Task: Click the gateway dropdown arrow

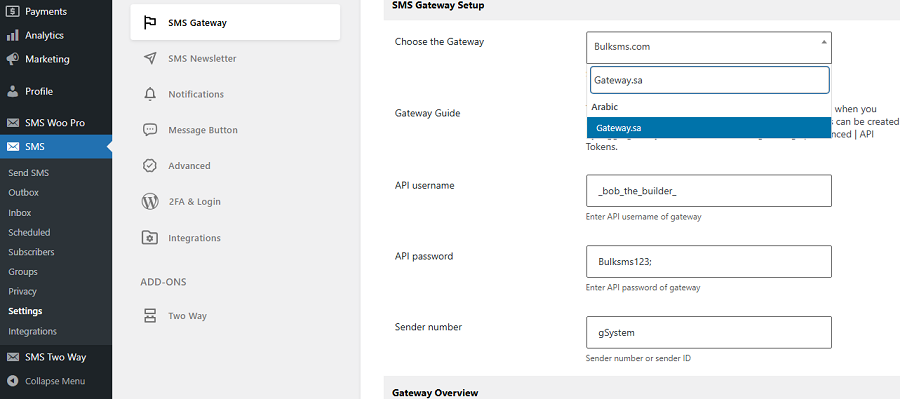Action: point(824,42)
